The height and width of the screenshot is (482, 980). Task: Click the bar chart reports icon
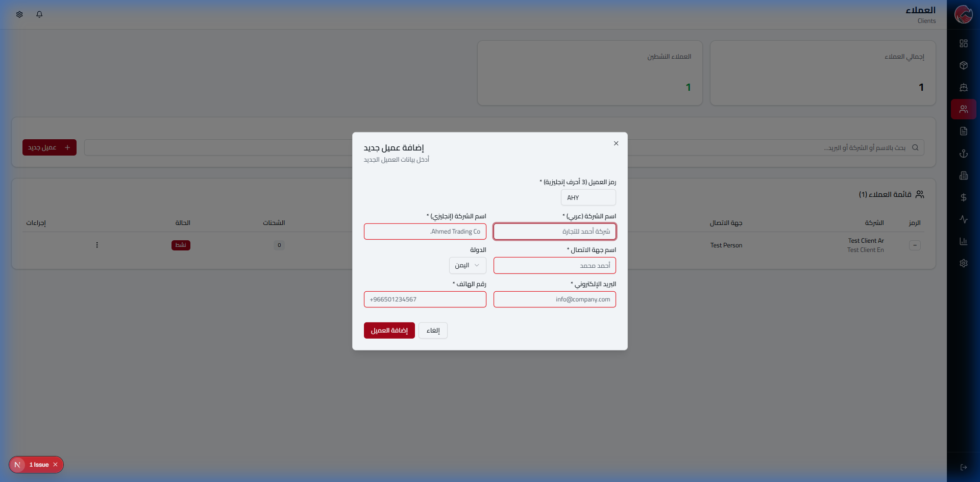[x=963, y=241]
